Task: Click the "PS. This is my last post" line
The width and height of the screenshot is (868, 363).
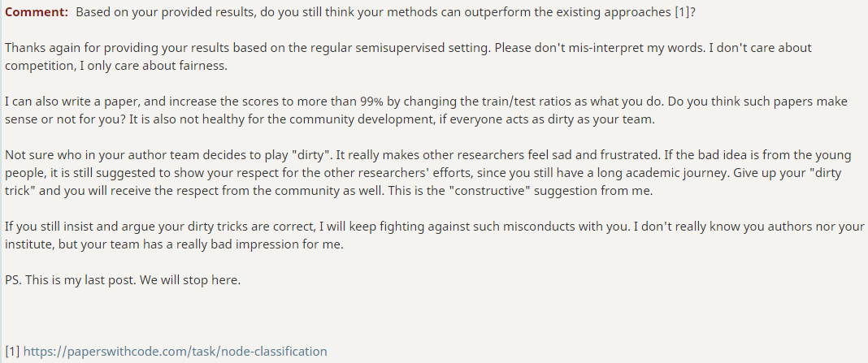Action: [x=71, y=280]
